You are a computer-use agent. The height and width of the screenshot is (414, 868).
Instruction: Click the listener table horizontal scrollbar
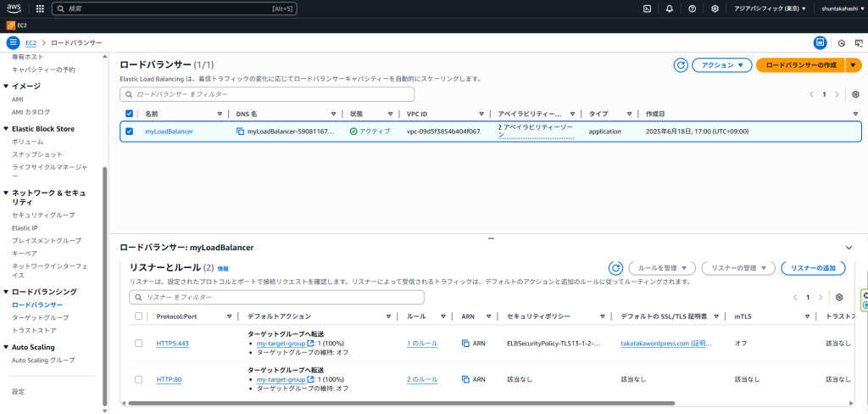(x=401, y=404)
